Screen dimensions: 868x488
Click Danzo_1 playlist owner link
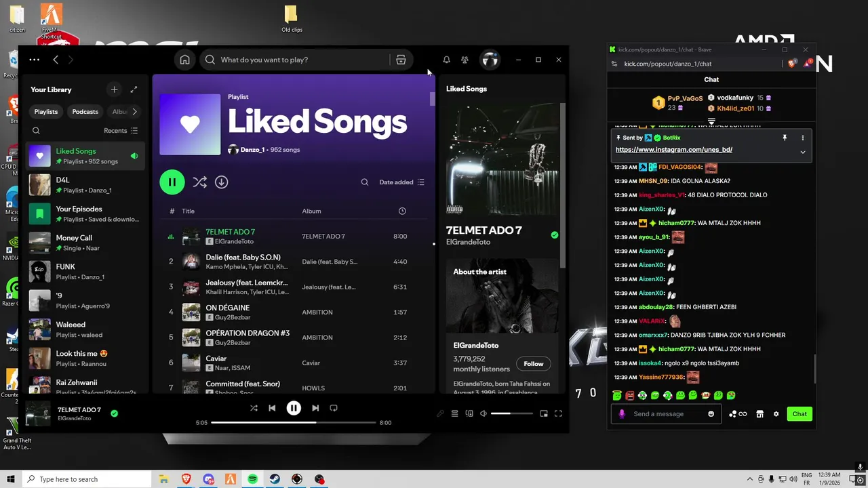(252, 150)
